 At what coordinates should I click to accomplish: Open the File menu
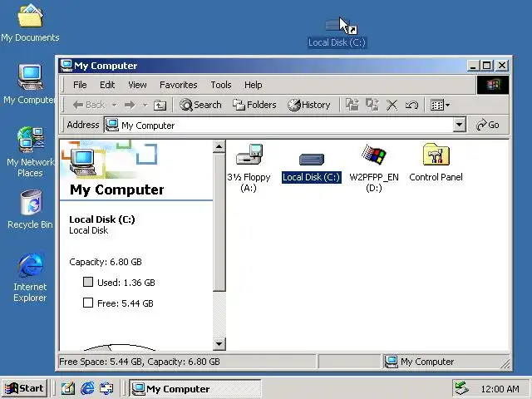click(80, 85)
